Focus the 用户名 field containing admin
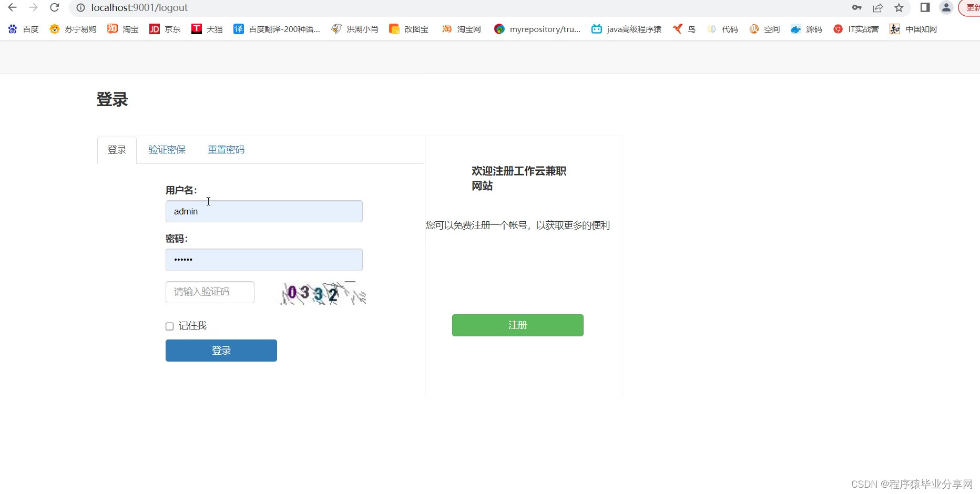Image resolution: width=980 pixels, height=494 pixels. [x=264, y=211]
